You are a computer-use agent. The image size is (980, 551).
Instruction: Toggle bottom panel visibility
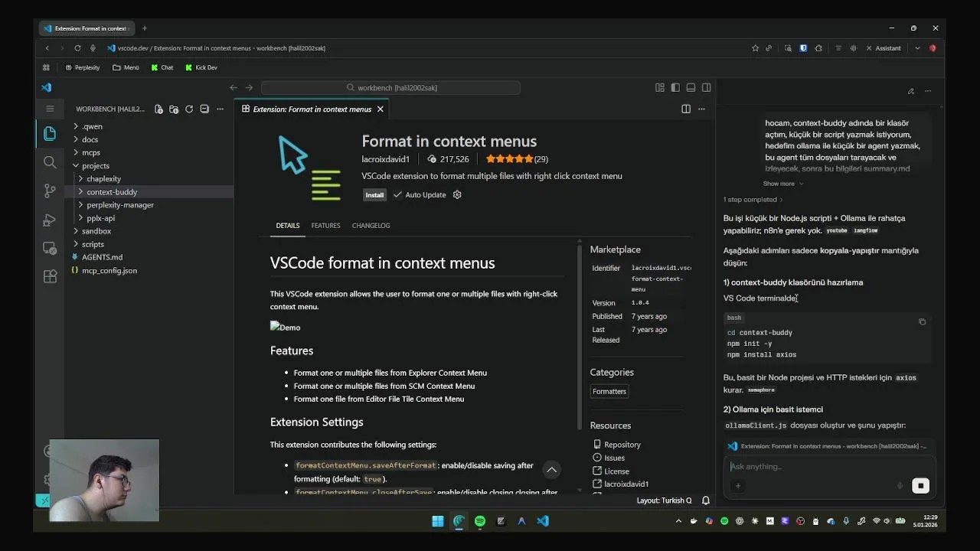tap(691, 87)
